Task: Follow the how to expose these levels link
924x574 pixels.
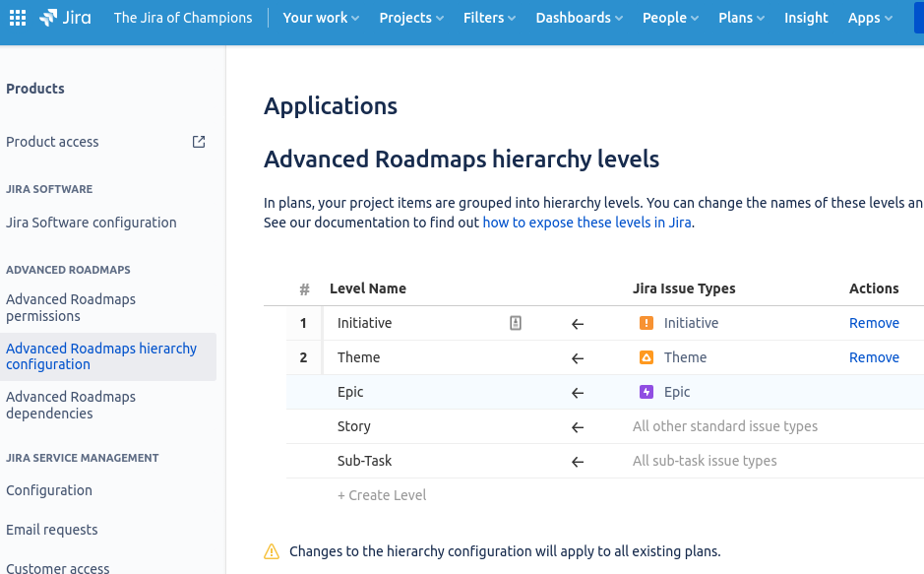Action: (587, 223)
